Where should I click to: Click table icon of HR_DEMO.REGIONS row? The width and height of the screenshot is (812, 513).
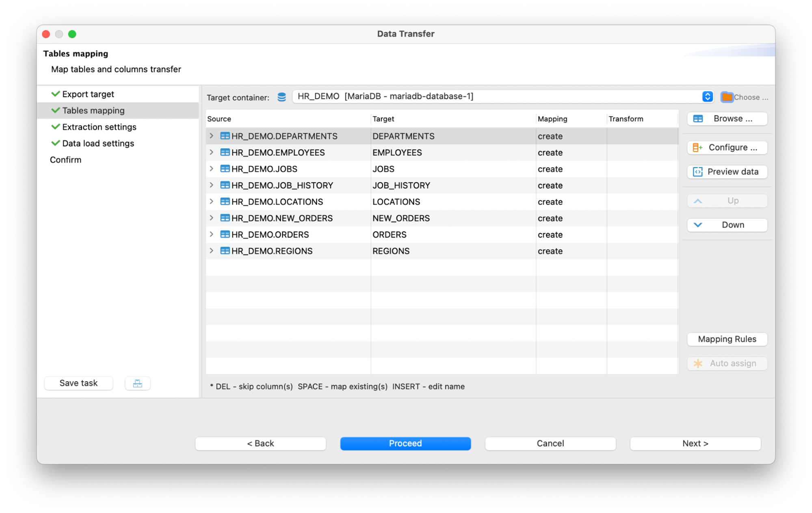point(225,251)
